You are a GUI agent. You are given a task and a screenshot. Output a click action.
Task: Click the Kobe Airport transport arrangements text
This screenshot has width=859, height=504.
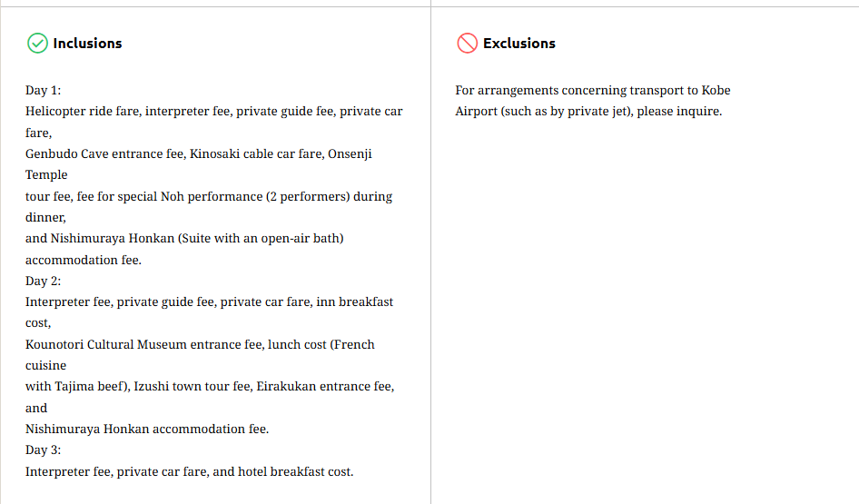[592, 90]
